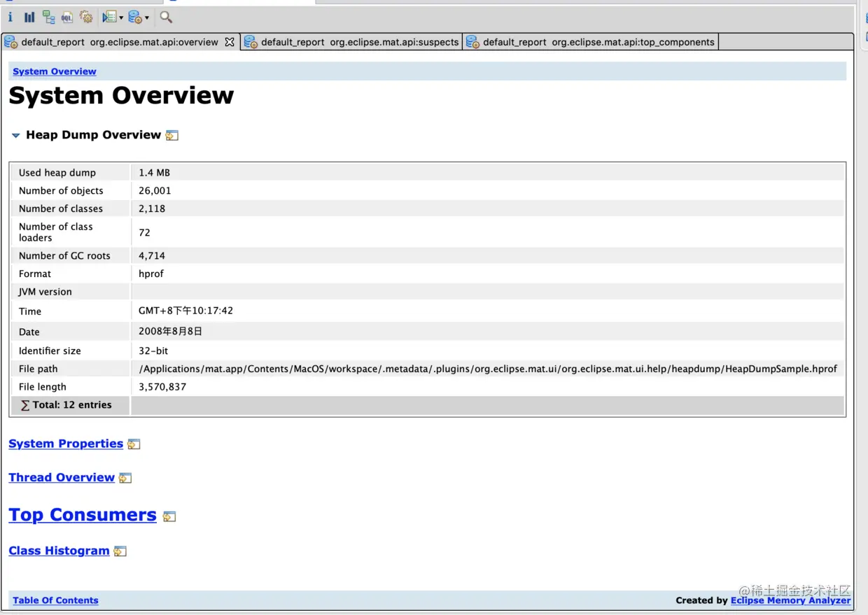Open the Dominator Tree tool
This screenshot has height=615, width=868.
pos(48,17)
